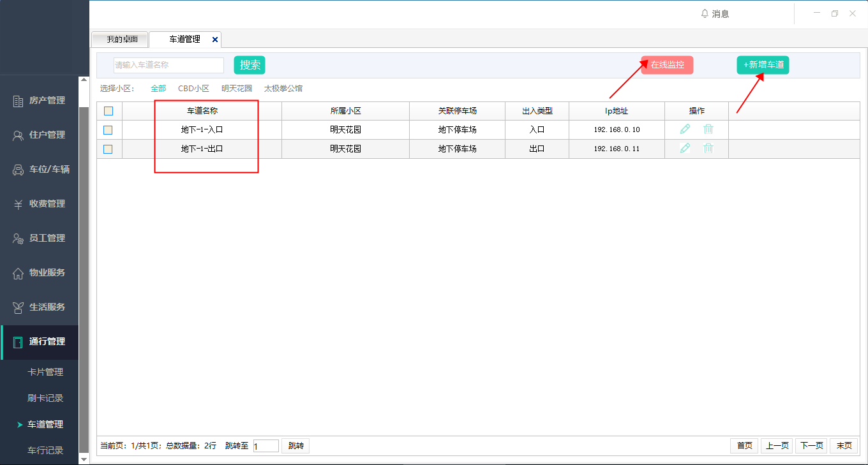868x465 pixels.
Task: Close the 车道管理 tab with X icon
Action: tap(215, 40)
